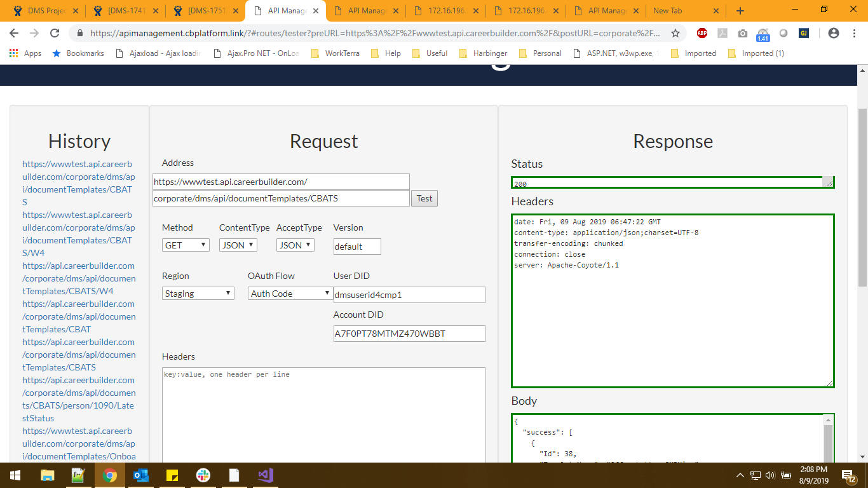Open the OAuth Flow dropdown showing Auth Code
868x488 pixels.
pos(290,293)
